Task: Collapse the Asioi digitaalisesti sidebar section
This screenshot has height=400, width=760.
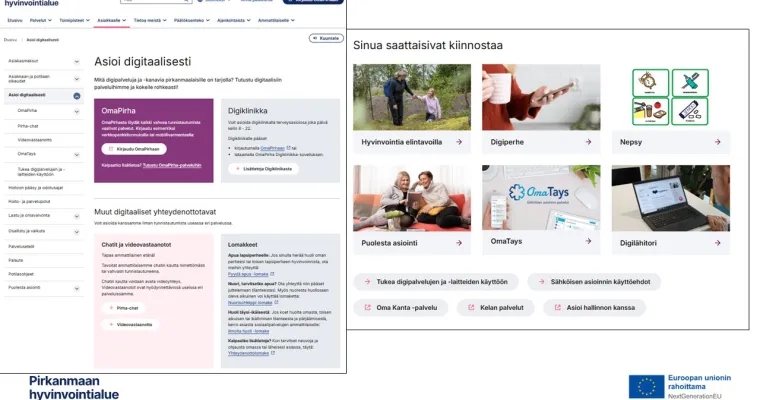Action: [x=77, y=96]
